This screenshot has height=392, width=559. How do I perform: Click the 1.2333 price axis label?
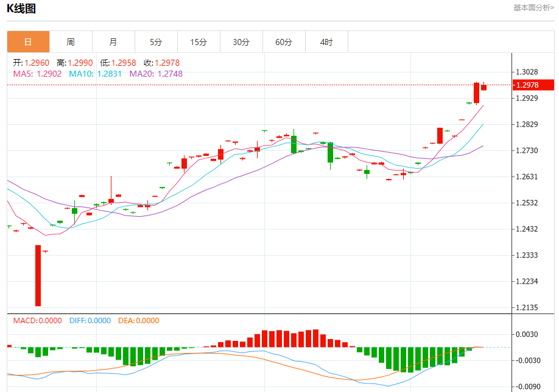(527, 255)
